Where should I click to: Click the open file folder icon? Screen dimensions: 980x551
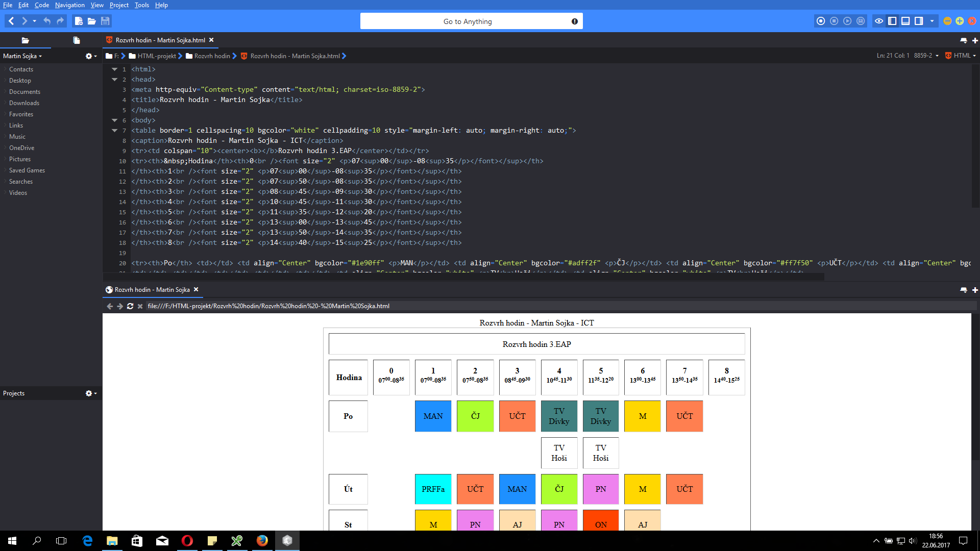92,21
